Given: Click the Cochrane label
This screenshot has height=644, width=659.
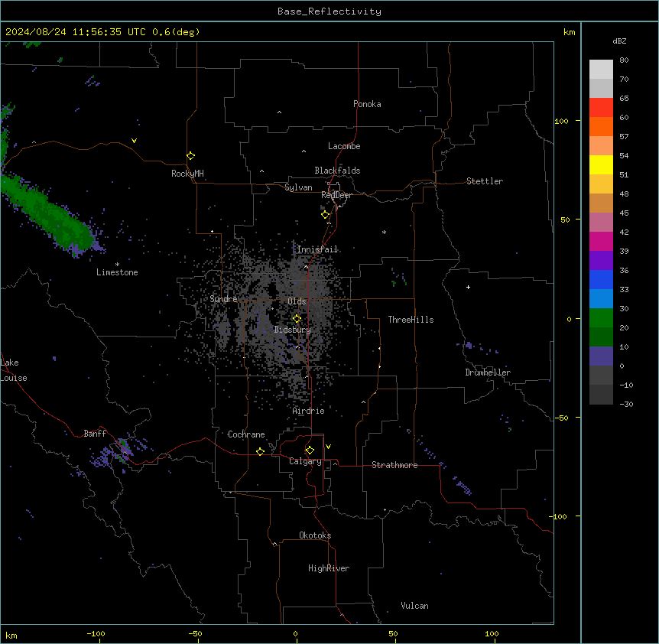Looking at the screenshot, I should coord(246,434).
